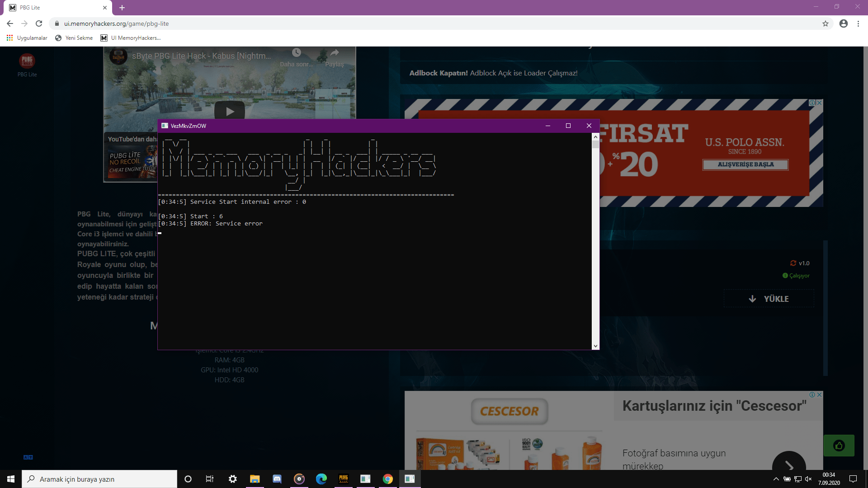Maximize the VezMkvZmOW console window
The height and width of the screenshot is (488, 868).
coord(568,126)
